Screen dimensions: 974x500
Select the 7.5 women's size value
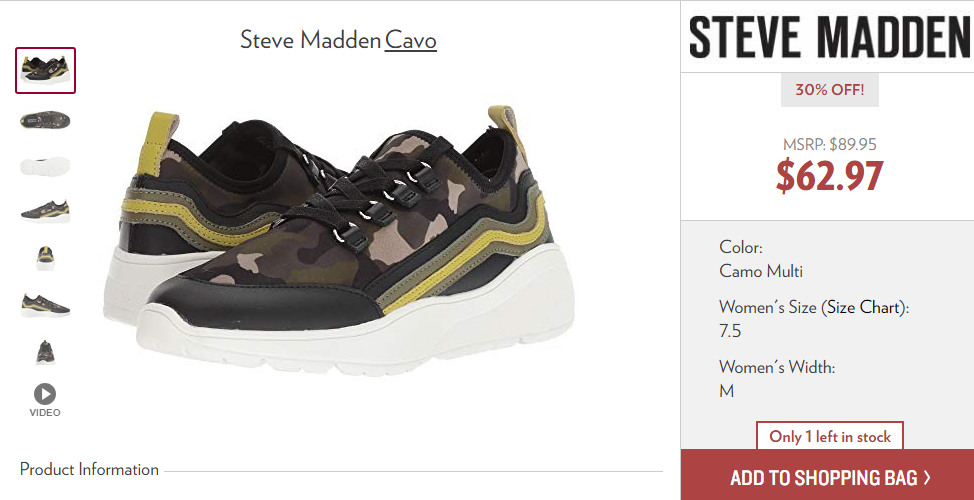730,330
